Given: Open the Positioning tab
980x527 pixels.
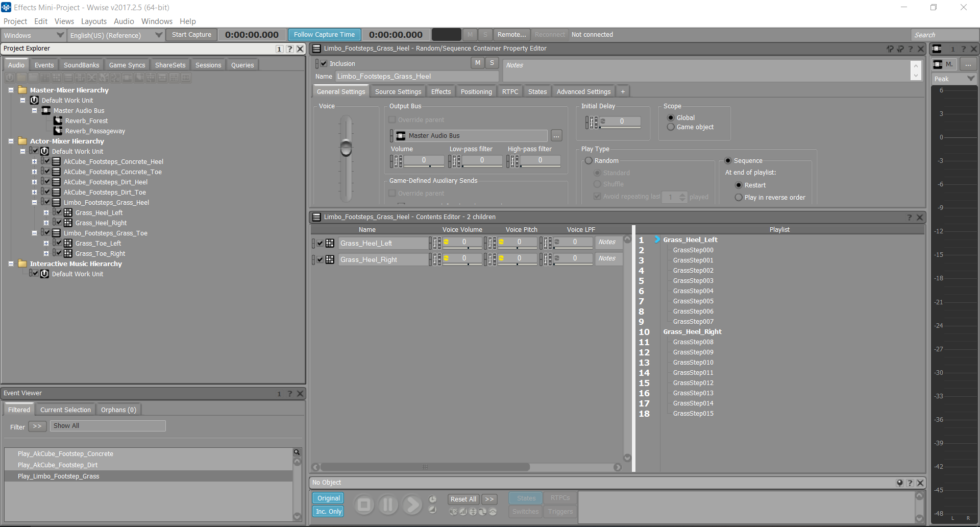Looking at the screenshot, I should click(x=476, y=91).
